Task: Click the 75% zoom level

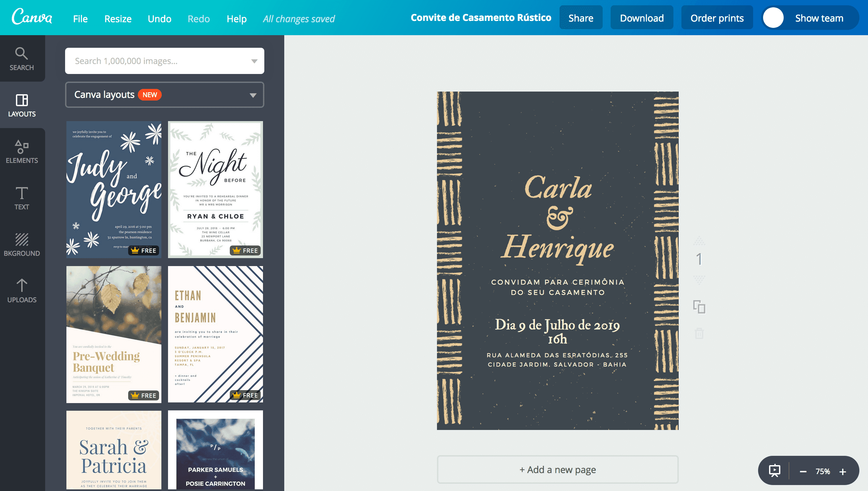Action: click(x=823, y=471)
